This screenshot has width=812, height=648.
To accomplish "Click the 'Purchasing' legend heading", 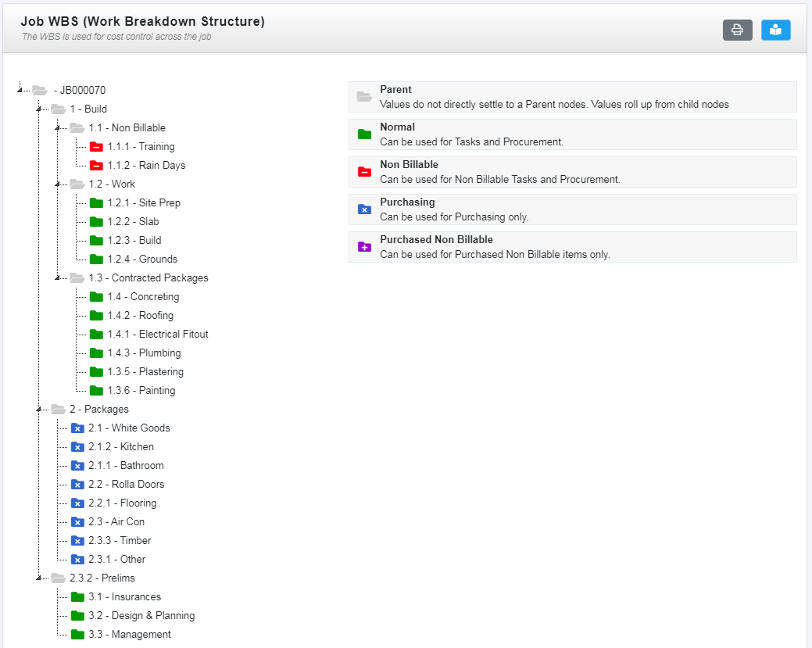I will 407,202.
